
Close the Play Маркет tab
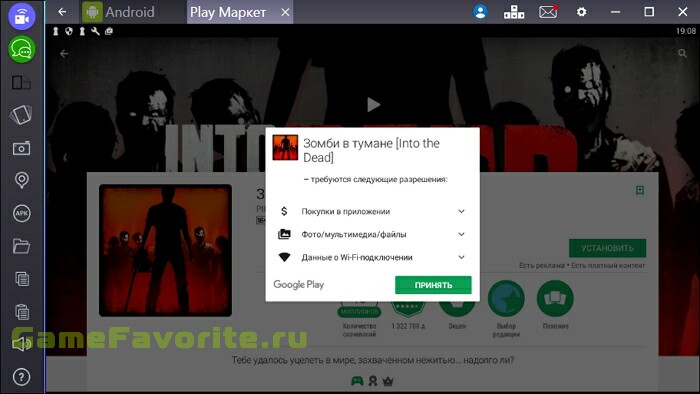[285, 12]
